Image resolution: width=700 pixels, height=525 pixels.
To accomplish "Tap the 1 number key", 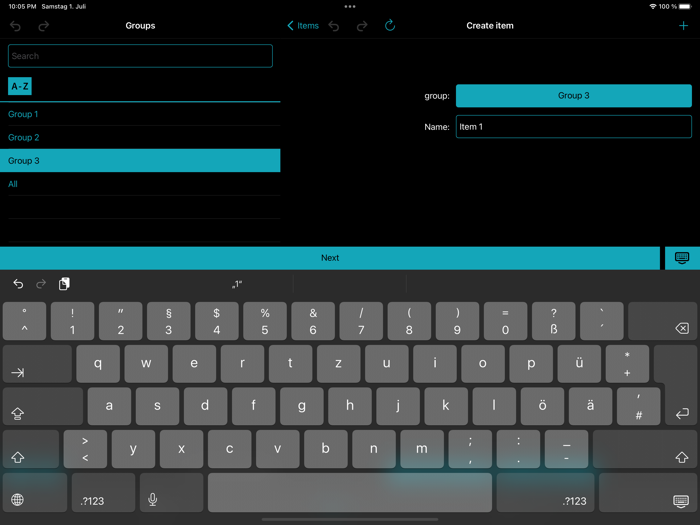I will [72, 321].
